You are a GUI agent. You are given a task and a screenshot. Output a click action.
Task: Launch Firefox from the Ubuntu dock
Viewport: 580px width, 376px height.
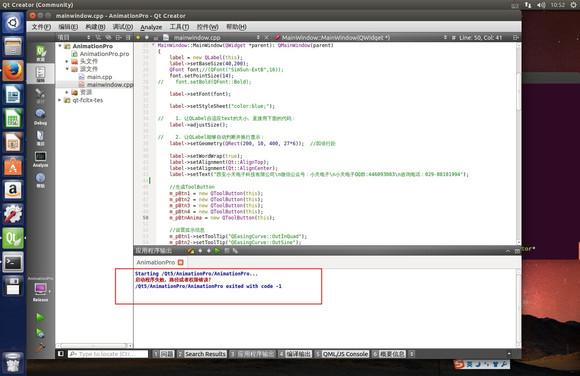13,71
